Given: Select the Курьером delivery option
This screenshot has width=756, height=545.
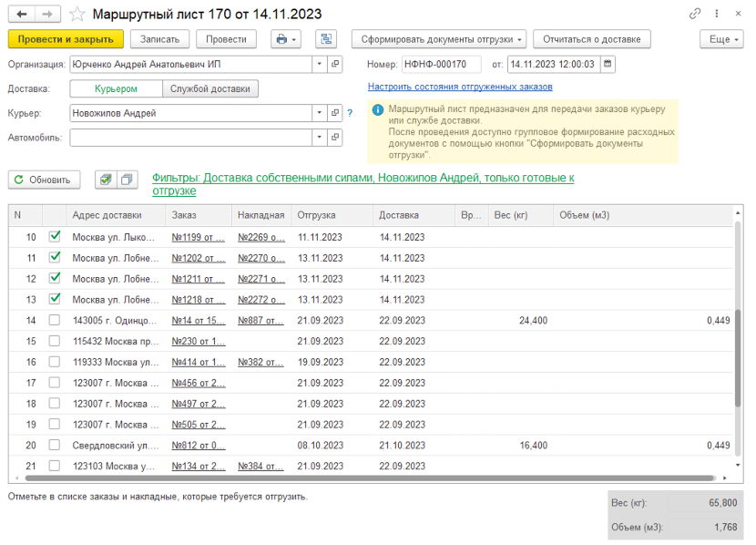Looking at the screenshot, I should 117,88.
